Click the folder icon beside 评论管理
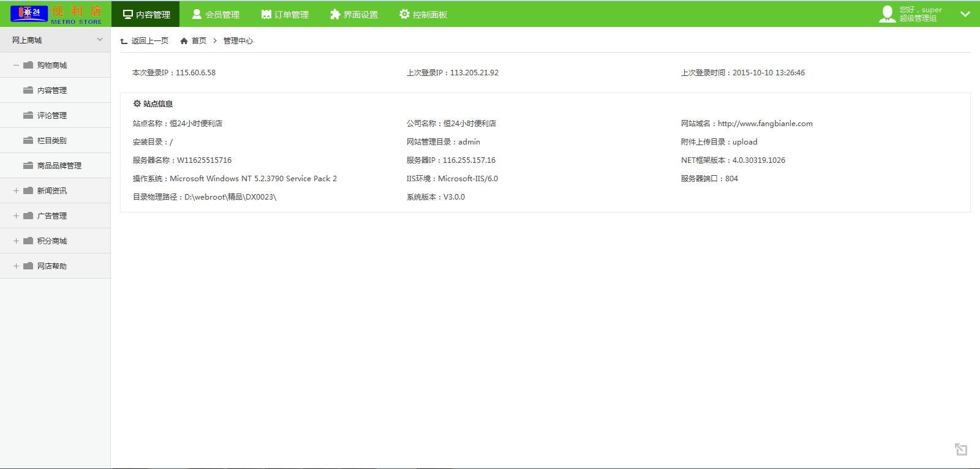This screenshot has width=980, height=469. (28, 115)
